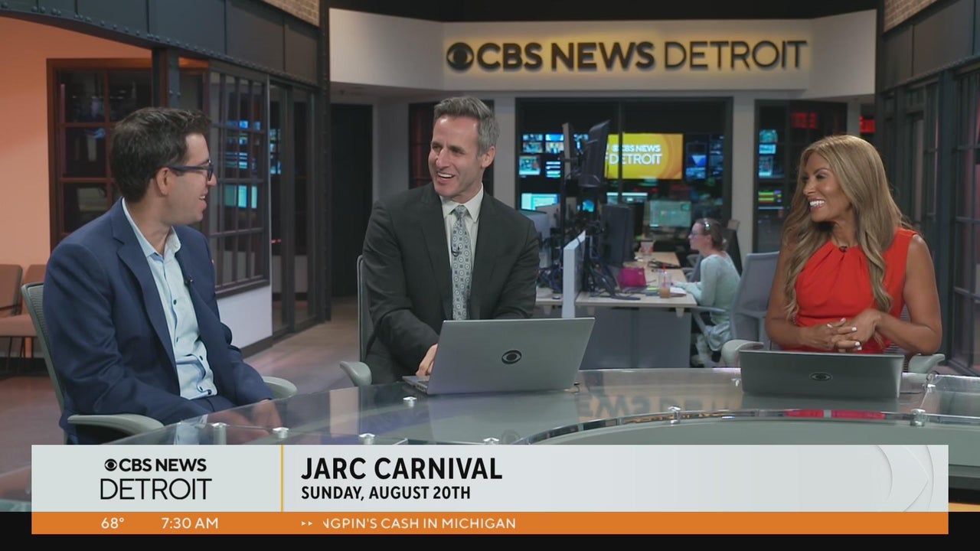Image resolution: width=980 pixels, height=551 pixels.
Task: Click the glasses on the left guest
Action: [191, 171]
